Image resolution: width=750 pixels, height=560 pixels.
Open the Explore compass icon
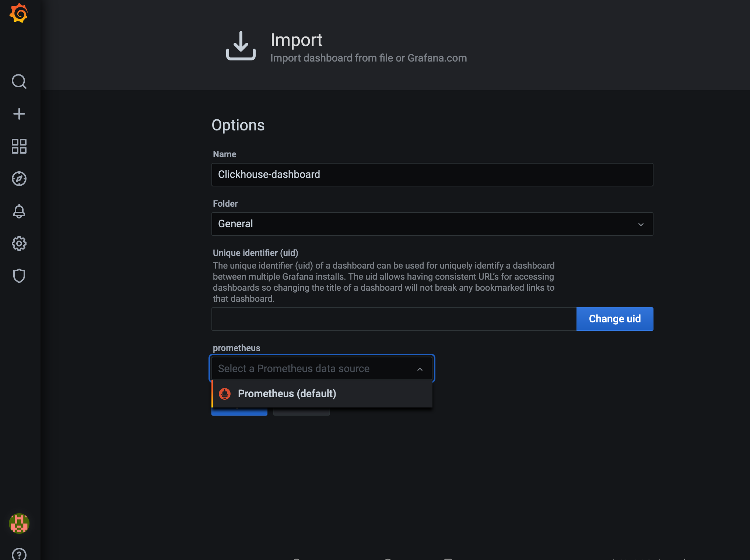[19, 179]
